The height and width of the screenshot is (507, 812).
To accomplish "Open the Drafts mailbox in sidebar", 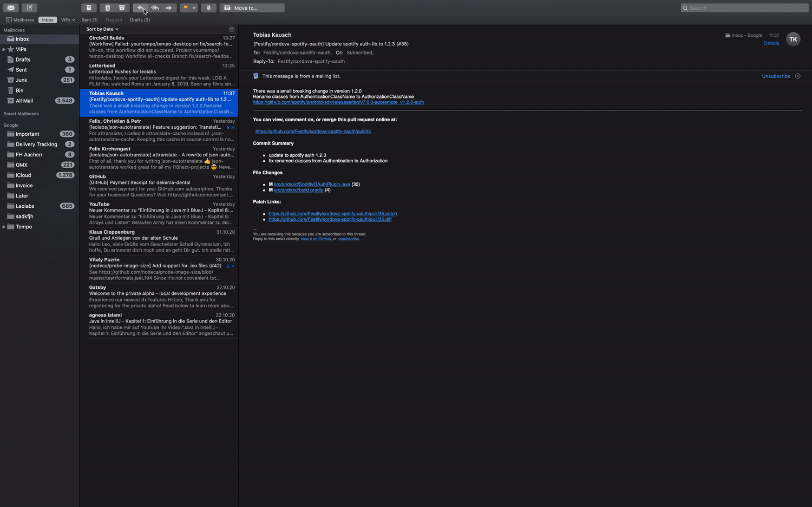I will [40, 60].
